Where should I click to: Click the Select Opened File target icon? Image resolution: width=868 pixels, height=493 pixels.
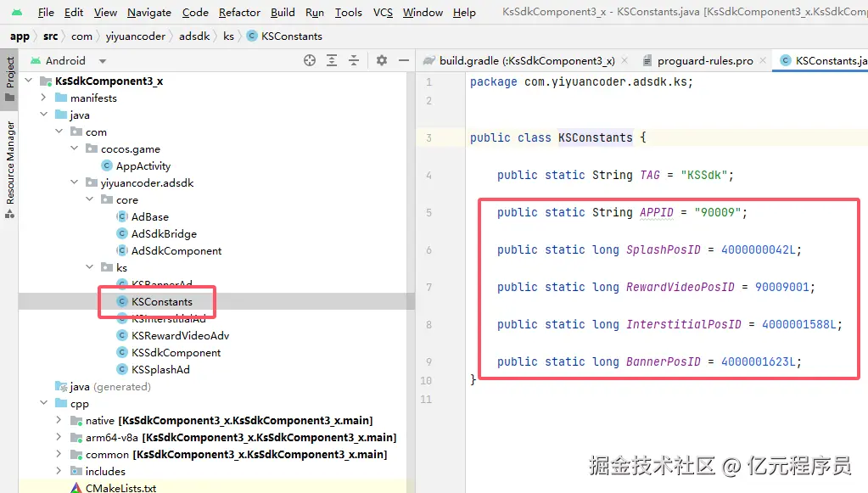click(x=310, y=60)
